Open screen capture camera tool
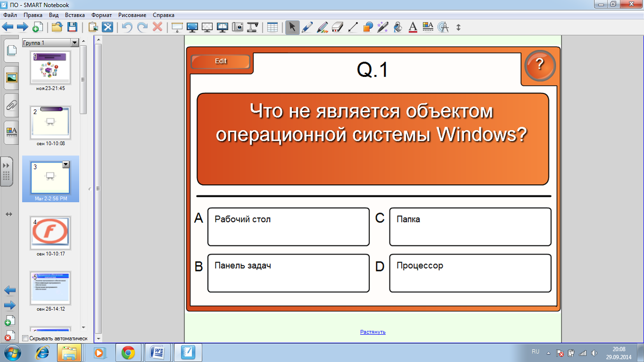Viewport: 644px width, 362px height. [x=238, y=27]
